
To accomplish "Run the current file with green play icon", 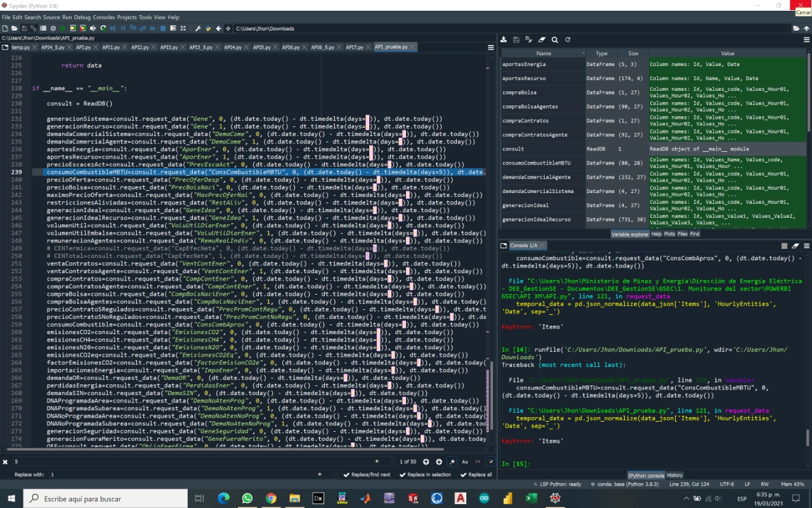I will click(x=63, y=29).
